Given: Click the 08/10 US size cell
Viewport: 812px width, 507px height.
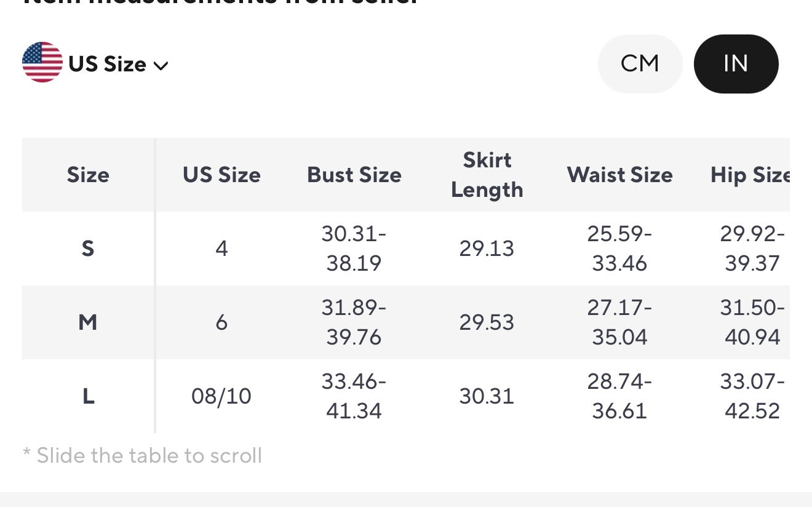Looking at the screenshot, I should coord(221,396).
